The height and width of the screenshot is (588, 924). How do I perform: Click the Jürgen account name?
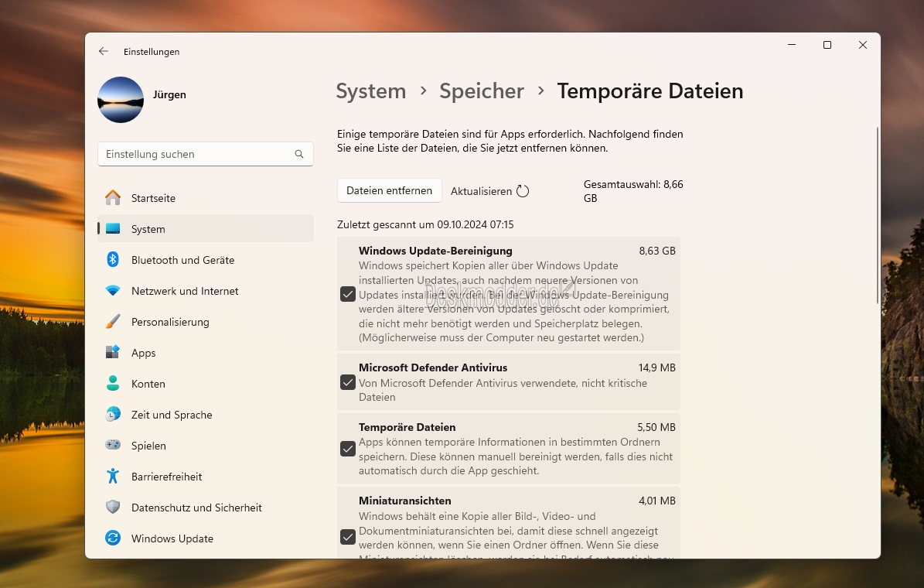point(169,94)
